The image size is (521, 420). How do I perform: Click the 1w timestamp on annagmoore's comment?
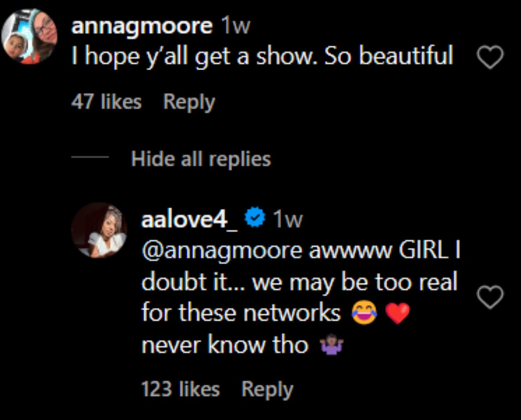point(236,26)
